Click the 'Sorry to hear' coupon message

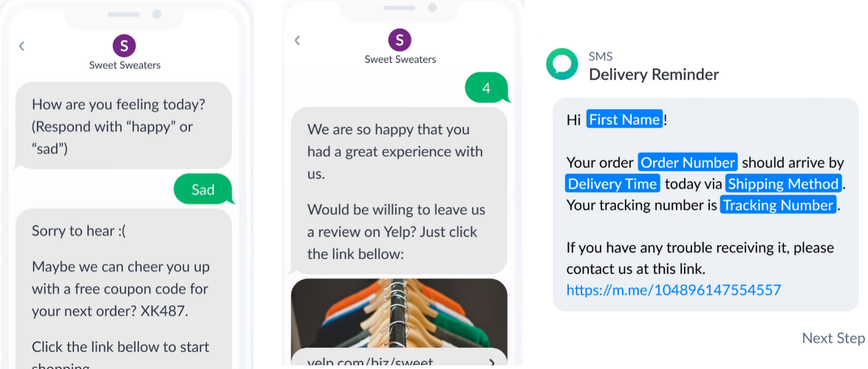pyautogui.click(x=123, y=289)
